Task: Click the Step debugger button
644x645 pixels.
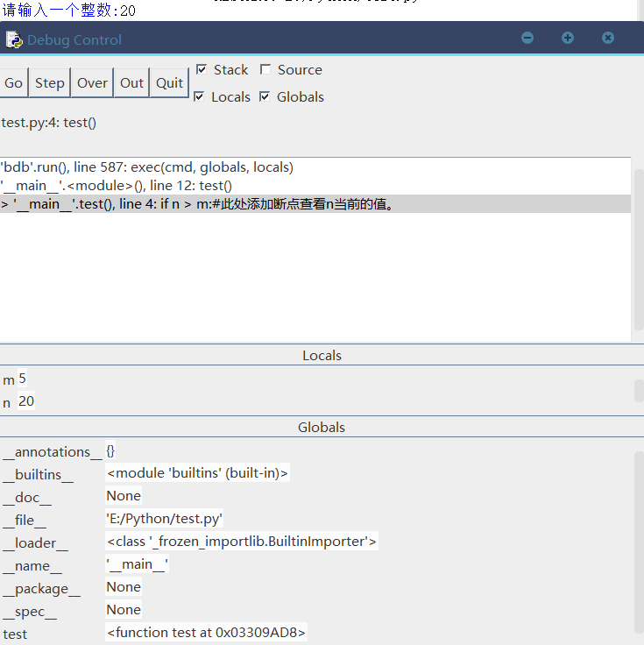Action: [x=50, y=82]
